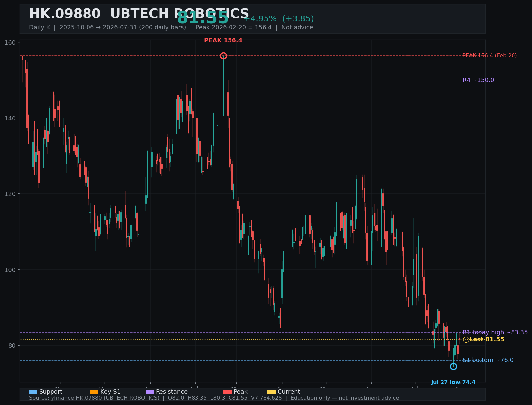Click the 'S1 bottom ~76.0' support label
532x405 pixels.
tap(488, 360)
